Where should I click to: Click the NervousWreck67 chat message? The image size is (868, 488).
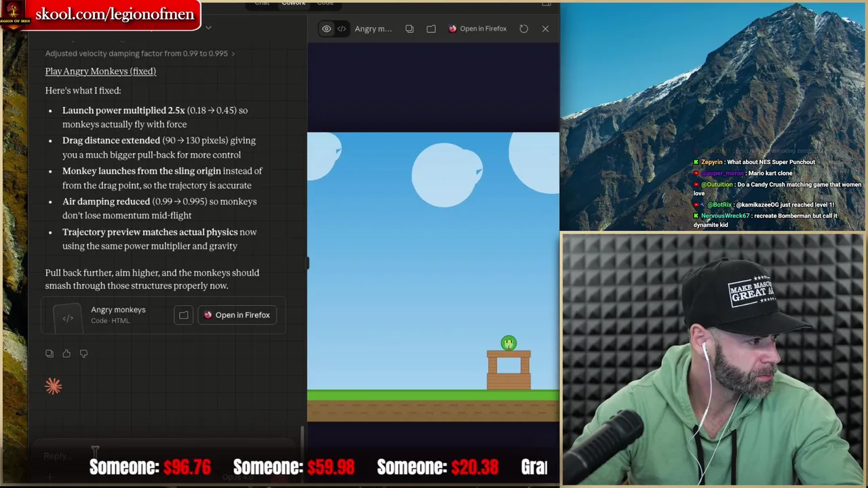click(x=765, y=220)
